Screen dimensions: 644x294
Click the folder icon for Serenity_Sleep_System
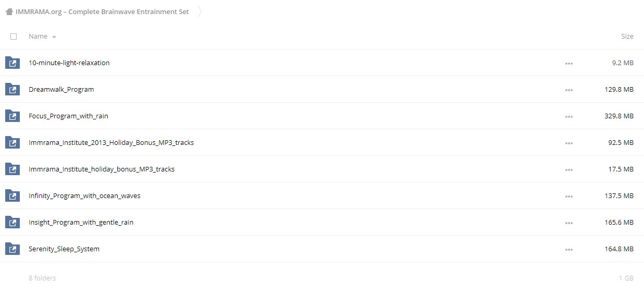click(13, 249)
